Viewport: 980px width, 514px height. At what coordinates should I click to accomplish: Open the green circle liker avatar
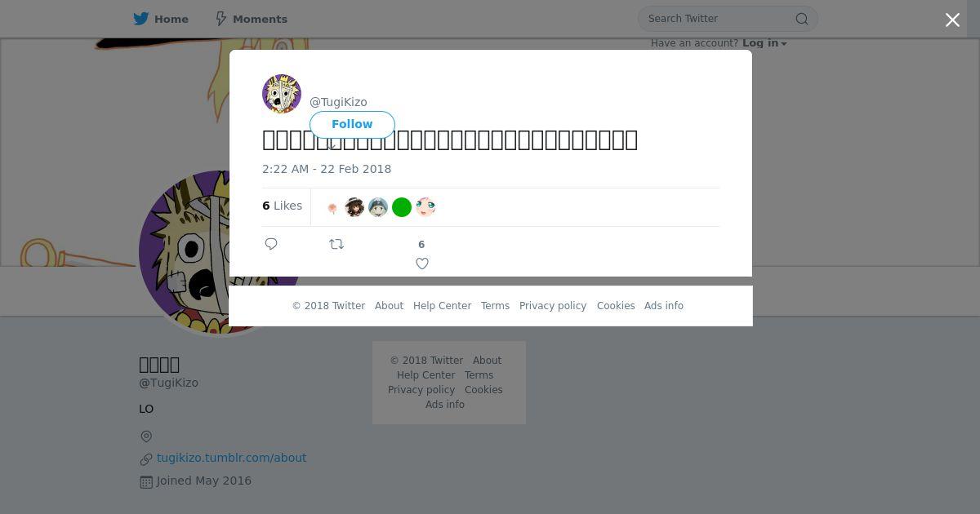pyautogui.click(x=402, y=207)
